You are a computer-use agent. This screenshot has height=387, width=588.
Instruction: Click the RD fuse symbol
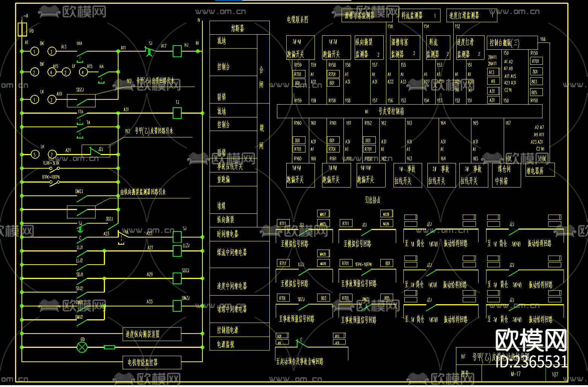pos(22,29)
